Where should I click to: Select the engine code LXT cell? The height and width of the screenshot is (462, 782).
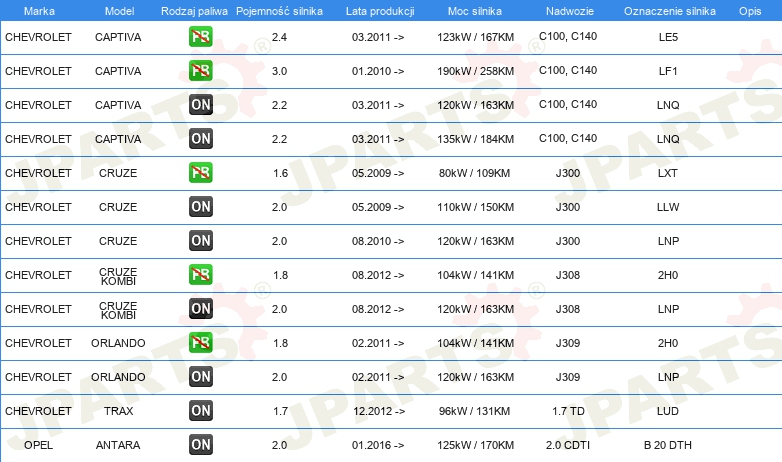pos(668,173)
